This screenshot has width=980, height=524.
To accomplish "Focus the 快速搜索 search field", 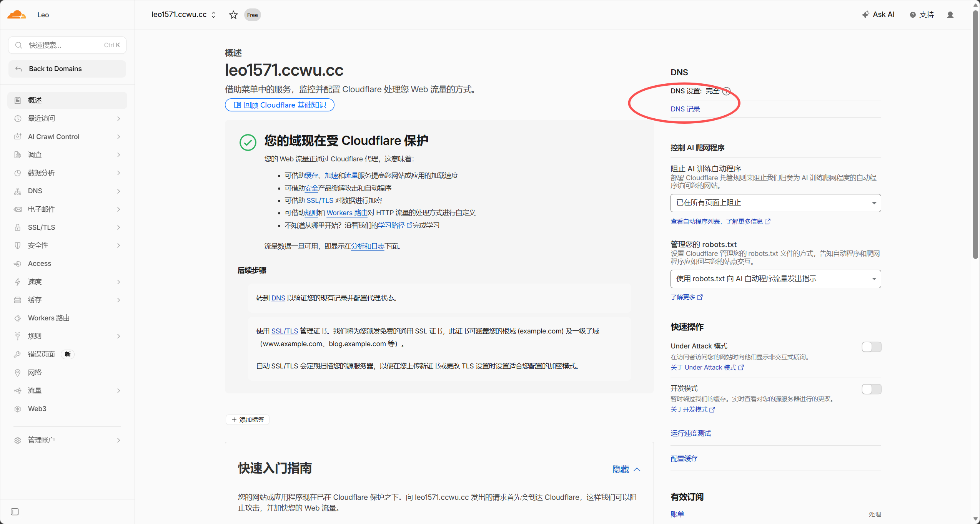I will (x=67, y=45).
